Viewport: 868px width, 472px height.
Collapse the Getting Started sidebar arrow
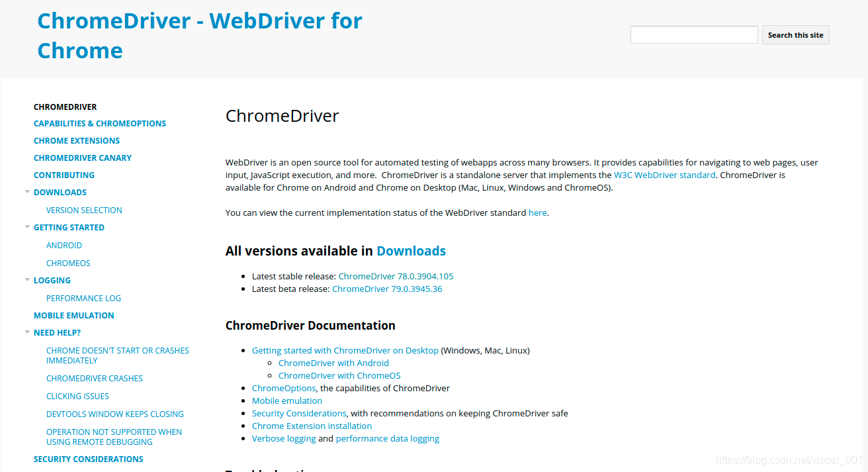pyautogui.click(x=28, y=227)
